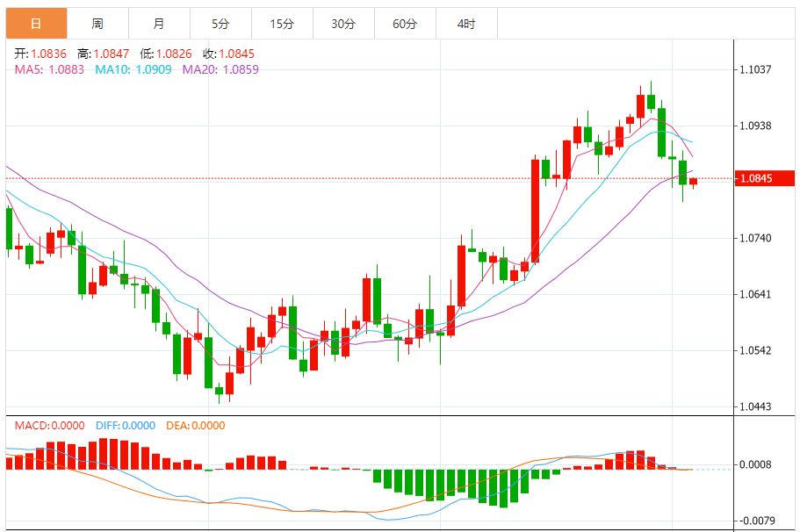The width and height of the screenshot is (800, 532).
Task: Open the 60分 timeframe tab
Action: [405, 24]
